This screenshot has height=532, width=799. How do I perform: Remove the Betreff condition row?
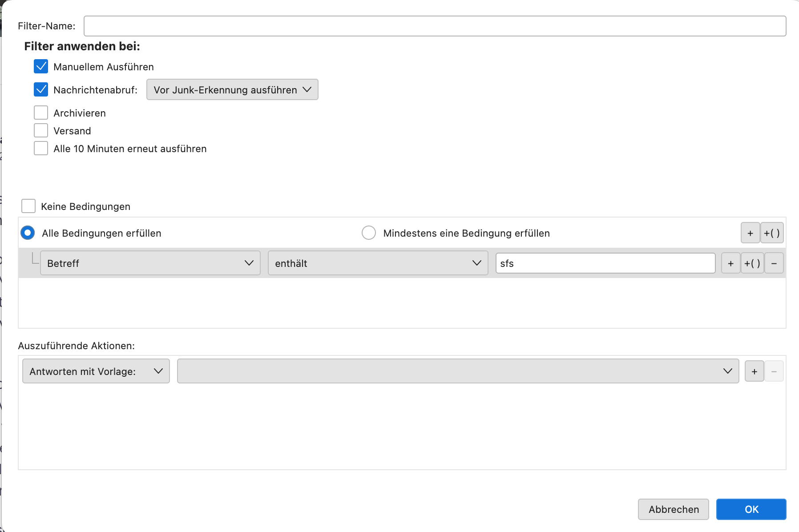click(x=774, y=263)
